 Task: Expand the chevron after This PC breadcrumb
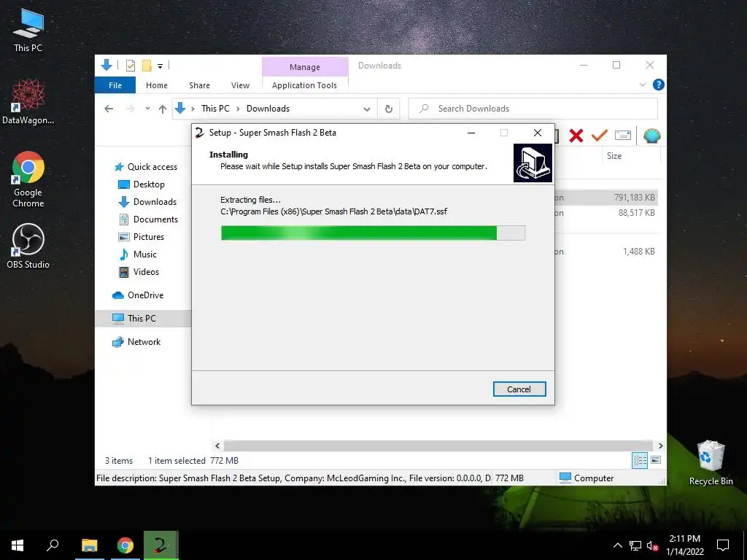point(238,109)
